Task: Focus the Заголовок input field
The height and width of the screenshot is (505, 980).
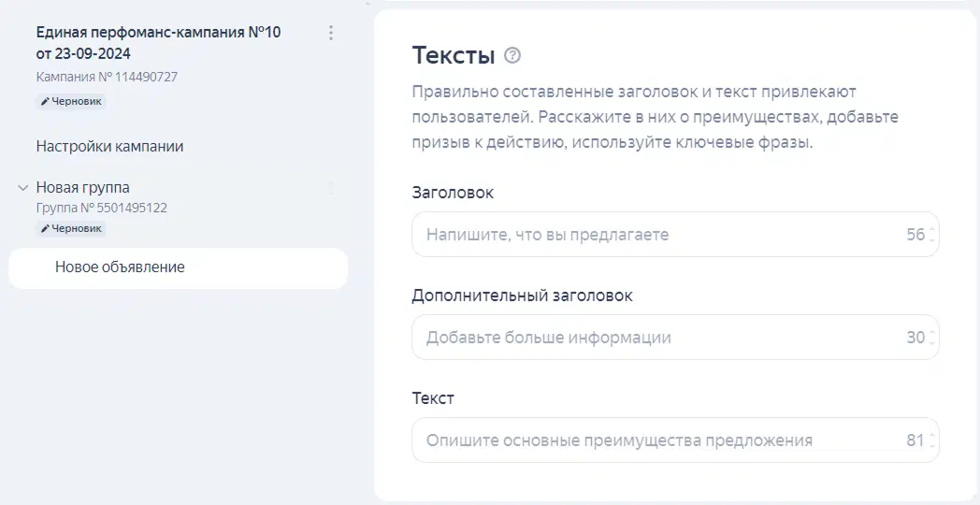Action: pos(675,235)
